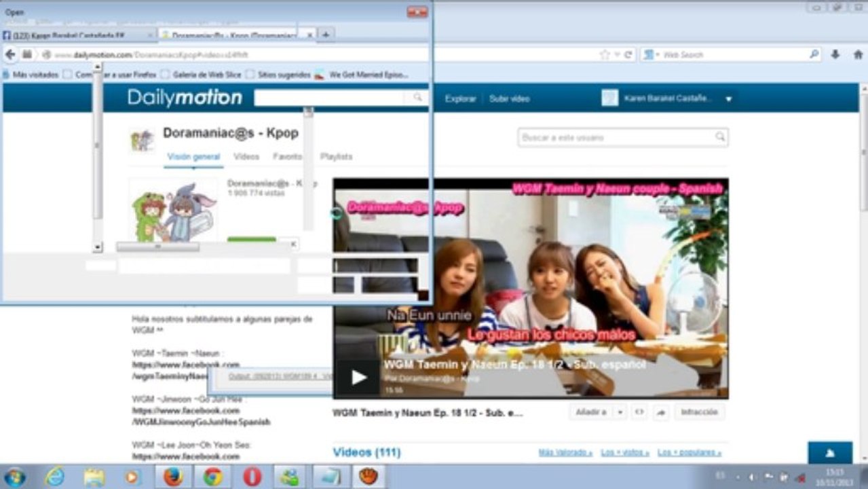This screenshot has height=489, width=868.
Task: Open the Opera browser taskbar icon
Action: [x=252, y=477]
